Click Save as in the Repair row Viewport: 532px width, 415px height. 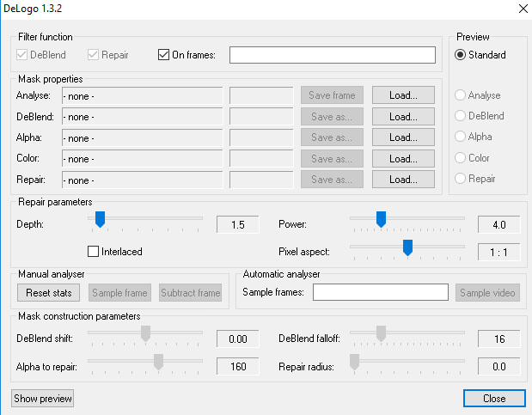tap(332, 180)
